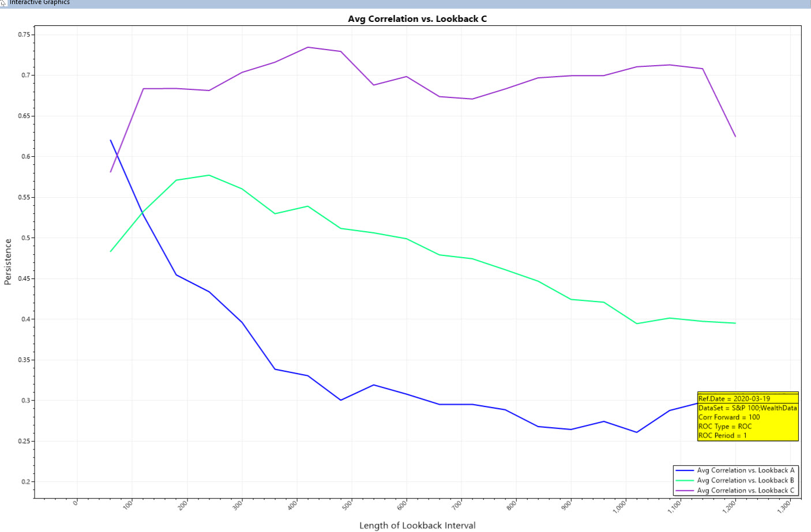Toggle visibility of Avg Correlation vs. Lookback B
This screenshot has height=532, width=811.
coord(744,480)
